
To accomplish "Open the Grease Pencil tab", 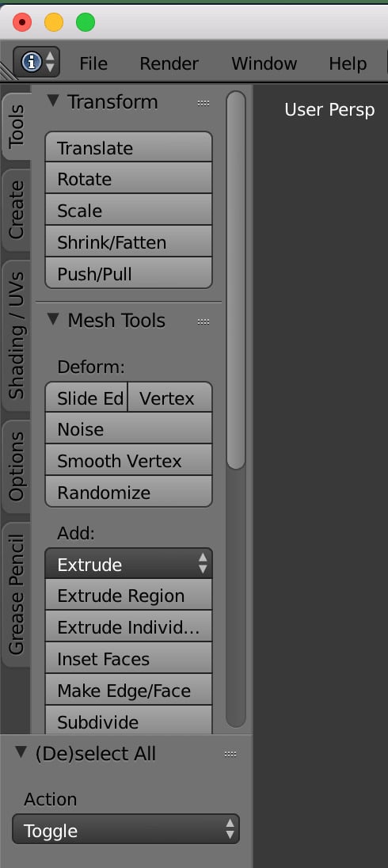I will pyautogui.click(x=16, y=593).
